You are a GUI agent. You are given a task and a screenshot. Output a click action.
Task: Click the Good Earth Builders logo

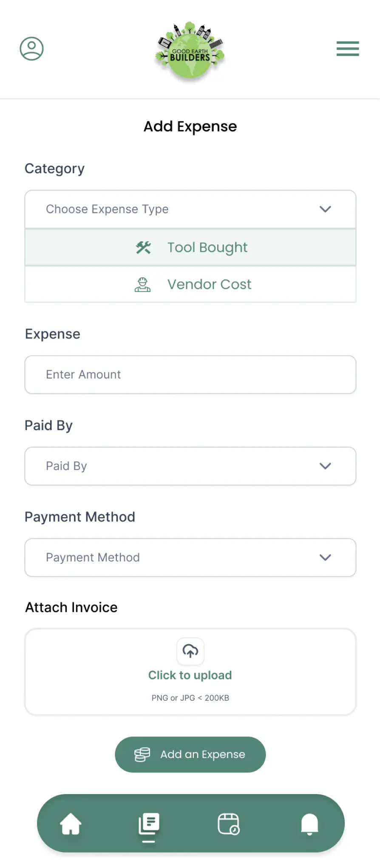[x=190, y=51]
